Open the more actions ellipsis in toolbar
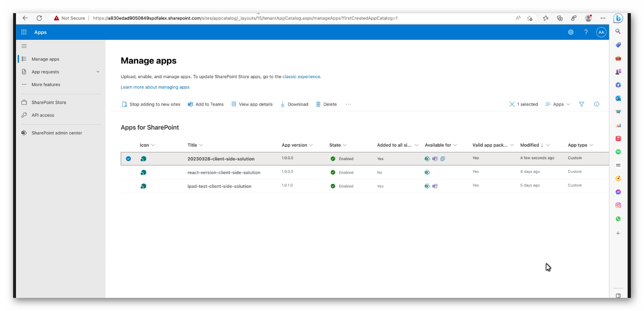The height and width of the screenshot is (311, 644). [348, 104]
